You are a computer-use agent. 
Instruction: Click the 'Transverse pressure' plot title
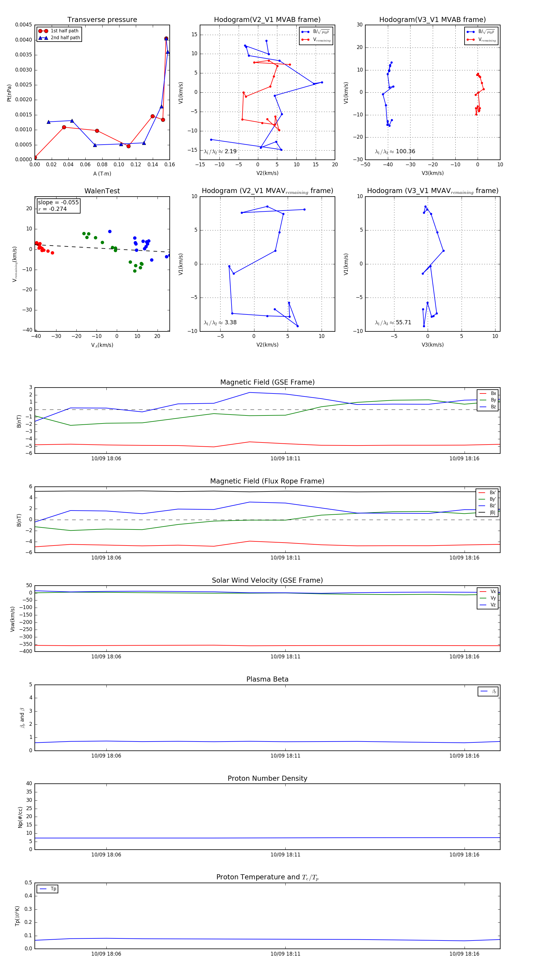[102, 20]
